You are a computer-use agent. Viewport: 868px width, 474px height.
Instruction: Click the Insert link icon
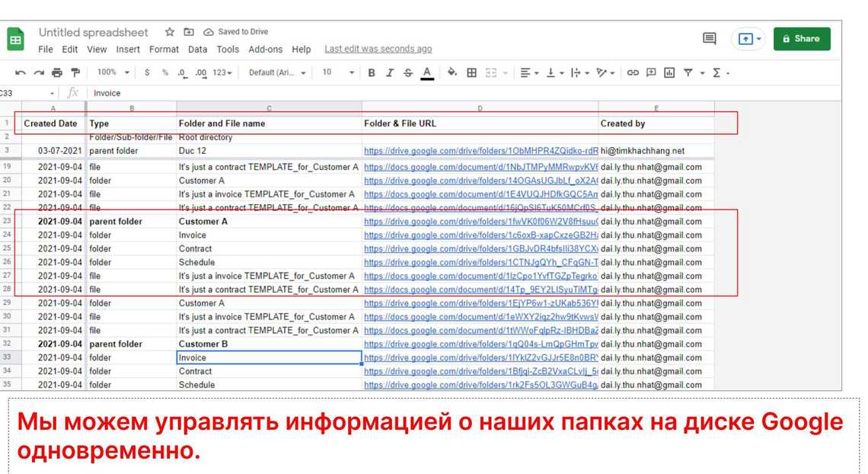pyautogui.click(x=633, y=72)
